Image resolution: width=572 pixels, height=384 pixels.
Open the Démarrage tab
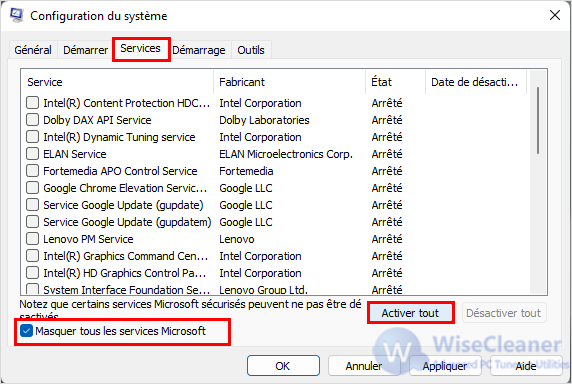pos(199,50)
